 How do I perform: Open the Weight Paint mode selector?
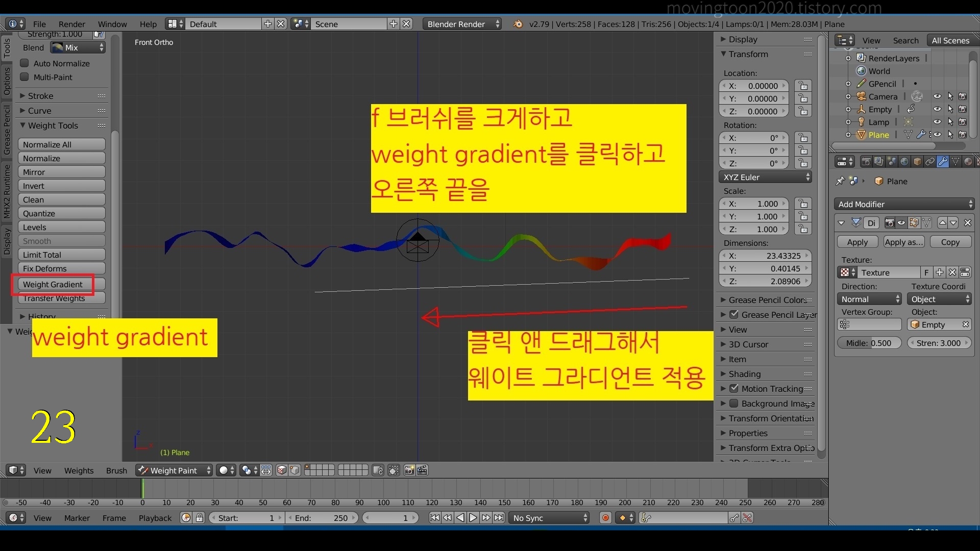[x=174, y=470]
